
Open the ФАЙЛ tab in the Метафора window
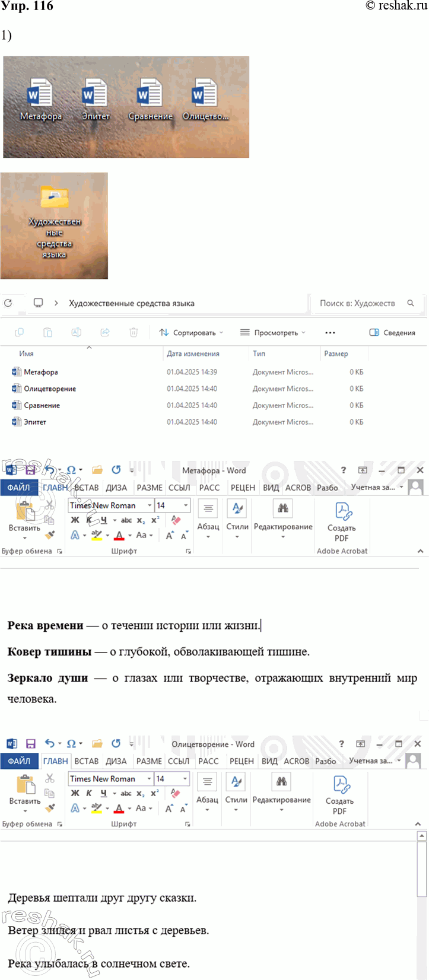tap(19, 488)
